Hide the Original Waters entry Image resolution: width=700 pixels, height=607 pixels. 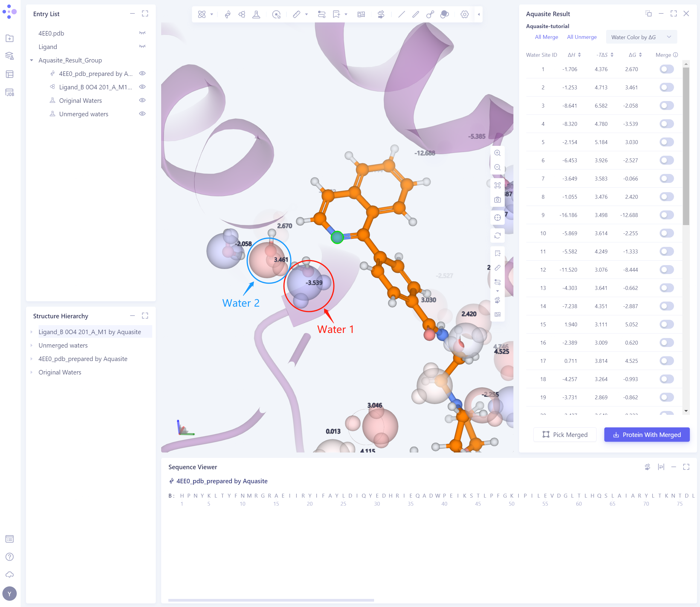[x=142, y=101]
